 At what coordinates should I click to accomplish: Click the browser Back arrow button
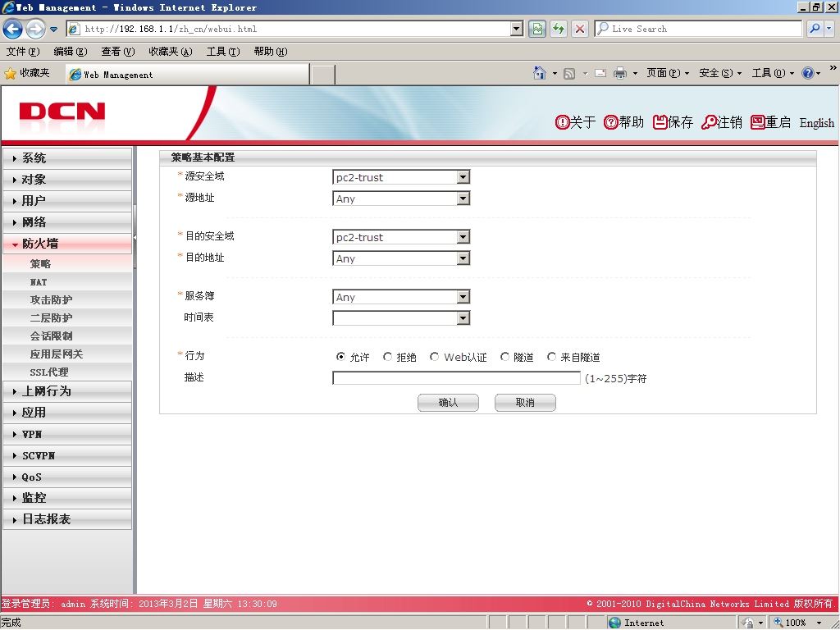click(x=13, y=29)
